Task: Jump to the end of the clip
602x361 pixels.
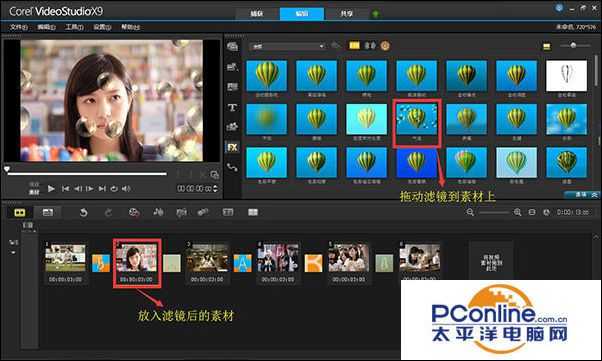Action: (x=102, y=189)
